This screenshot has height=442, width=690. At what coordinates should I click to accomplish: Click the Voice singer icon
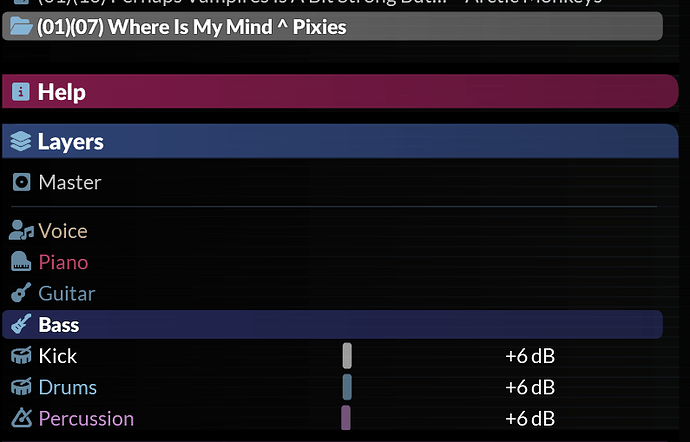pyautogui.click(x=21, y=230)
